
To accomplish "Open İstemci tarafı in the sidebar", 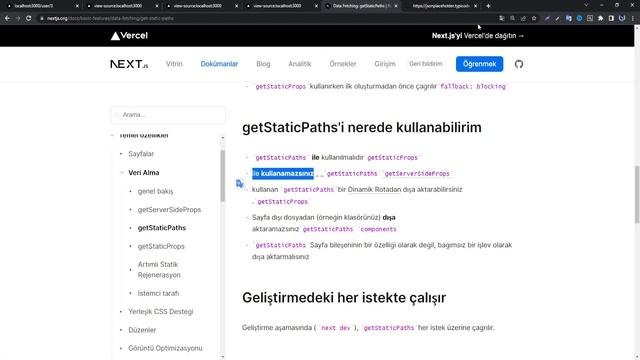I will coord(158,293).
